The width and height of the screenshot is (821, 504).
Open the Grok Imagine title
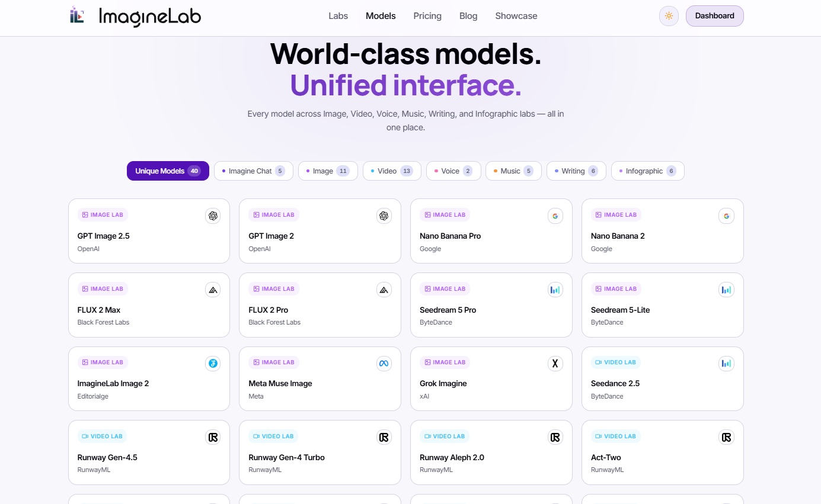coord(443,383)
